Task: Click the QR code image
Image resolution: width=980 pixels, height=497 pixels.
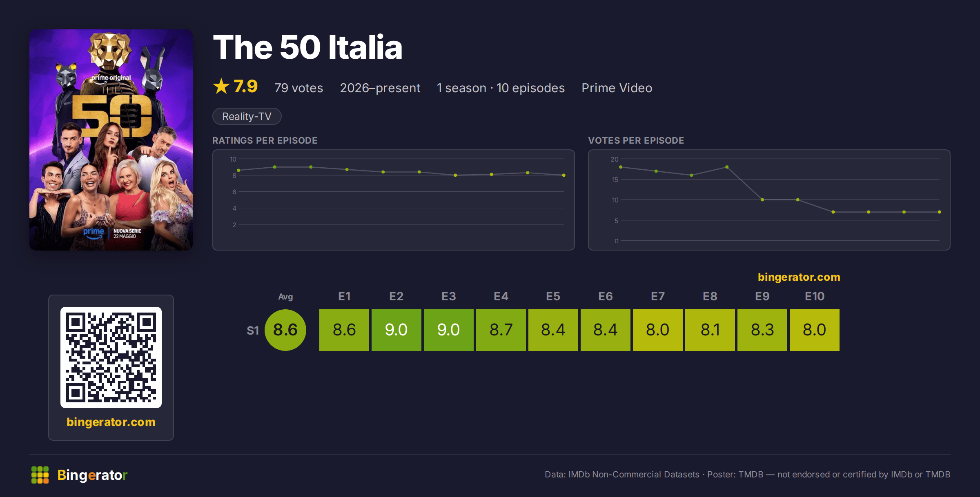Action: [111, 357]
